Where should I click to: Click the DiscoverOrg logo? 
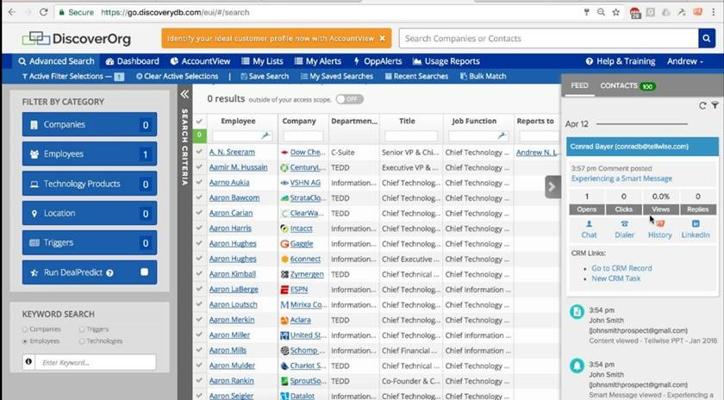click(x=77, y=39)
